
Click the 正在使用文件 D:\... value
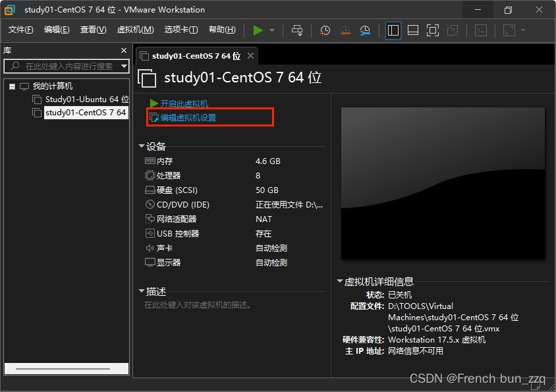(x=289, y=205)
